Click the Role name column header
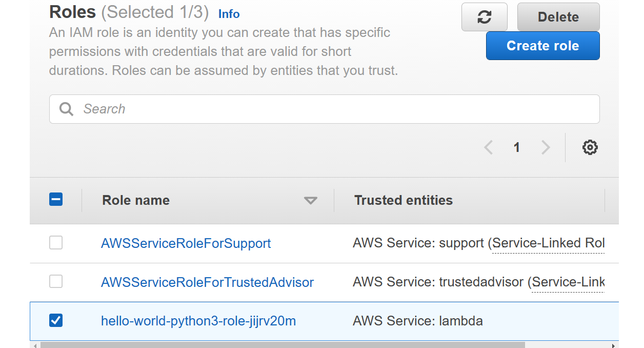 [136, 200]
